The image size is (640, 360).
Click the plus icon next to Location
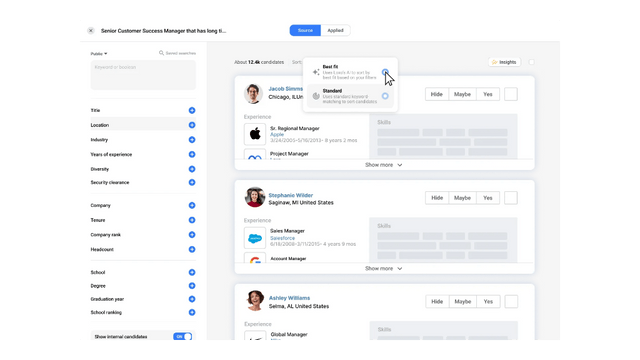click(x=192, y=125)
